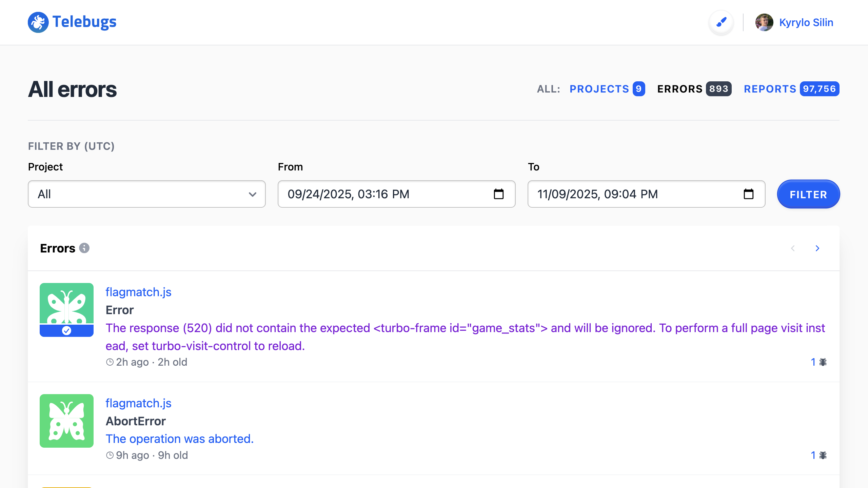Viewport: 868px width, 488px height.
Task: Expand the Project filter dropdown
Action: pos(146,194)
